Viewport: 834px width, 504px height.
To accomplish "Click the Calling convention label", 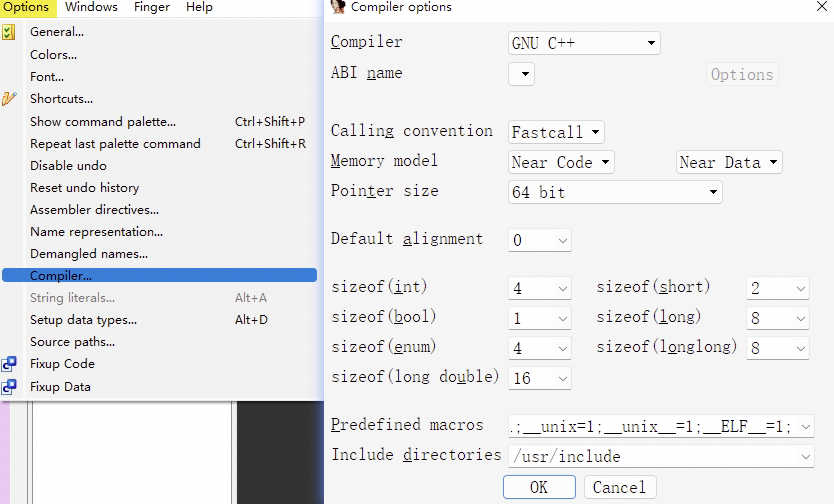I will [412, 131].
